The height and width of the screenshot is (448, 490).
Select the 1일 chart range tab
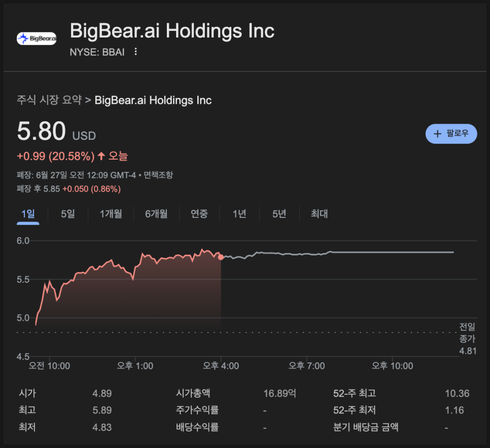pyautogui.click(x=28, y=214)
